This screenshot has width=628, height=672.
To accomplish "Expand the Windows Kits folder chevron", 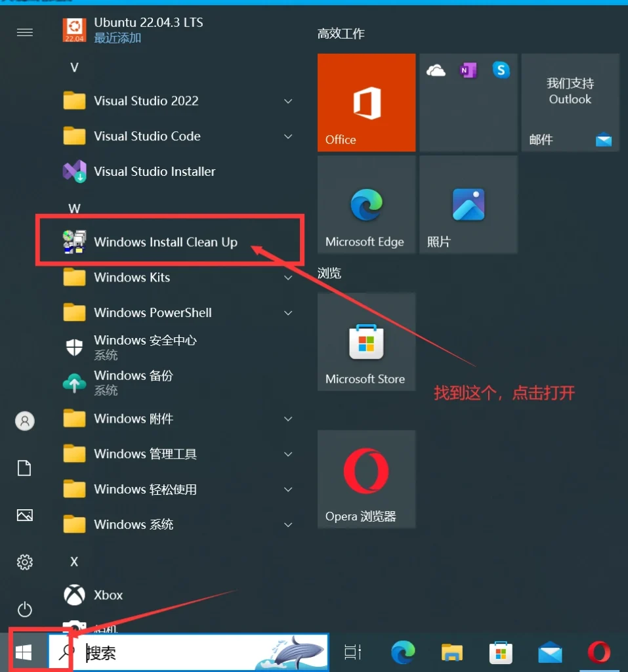I will coord(289,278).
